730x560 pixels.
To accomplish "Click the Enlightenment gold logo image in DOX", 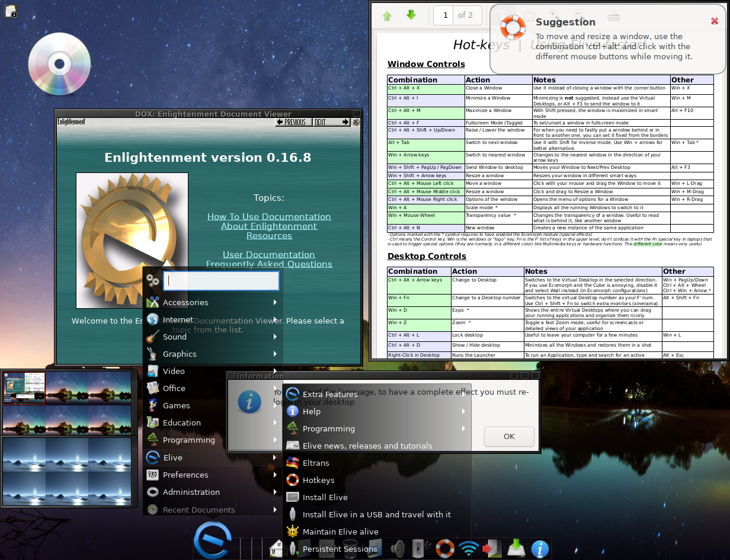I will (132, 241).
